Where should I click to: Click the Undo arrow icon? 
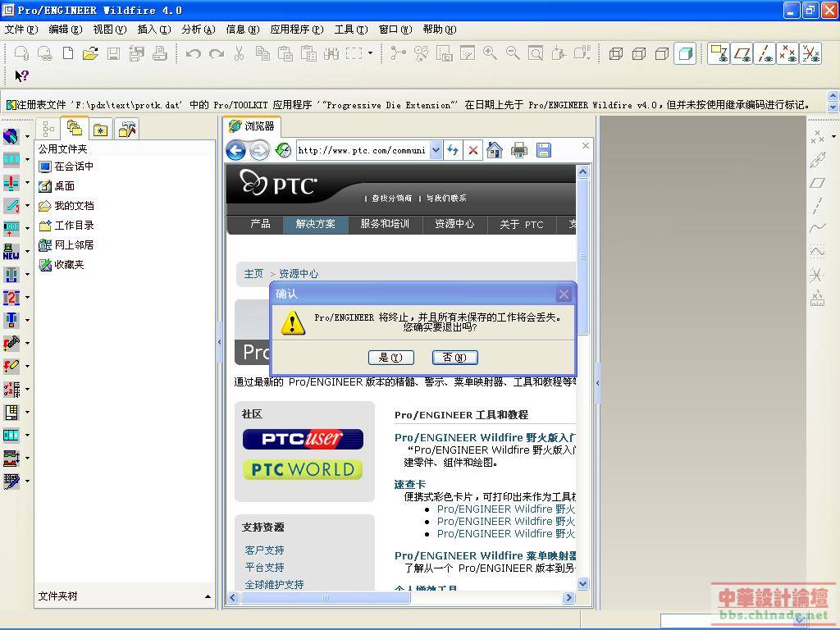(194, 53)
